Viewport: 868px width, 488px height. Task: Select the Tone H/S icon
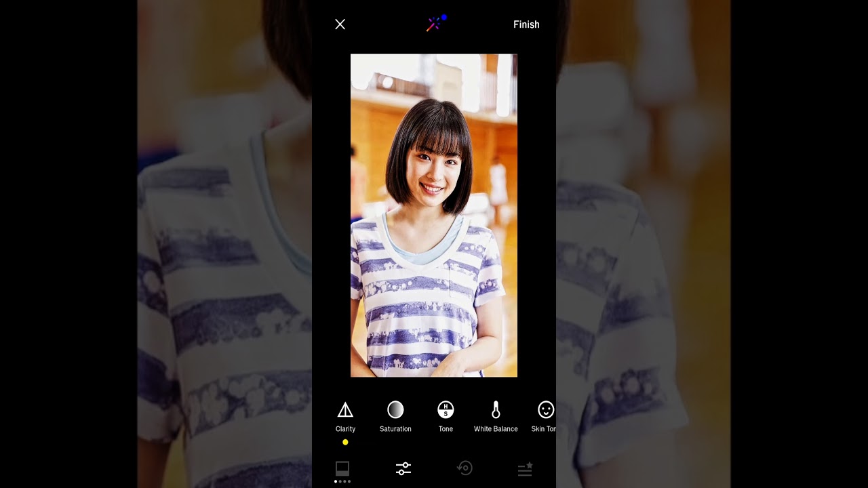(x=446, y=409)
